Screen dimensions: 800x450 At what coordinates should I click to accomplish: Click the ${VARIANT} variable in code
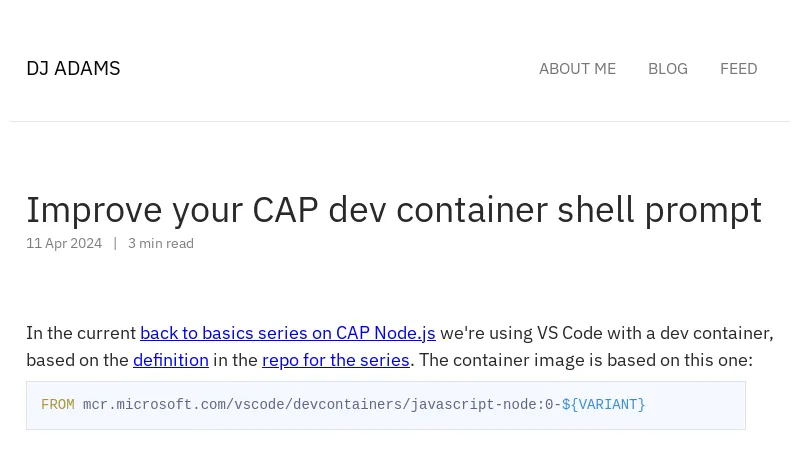[603, 405]
